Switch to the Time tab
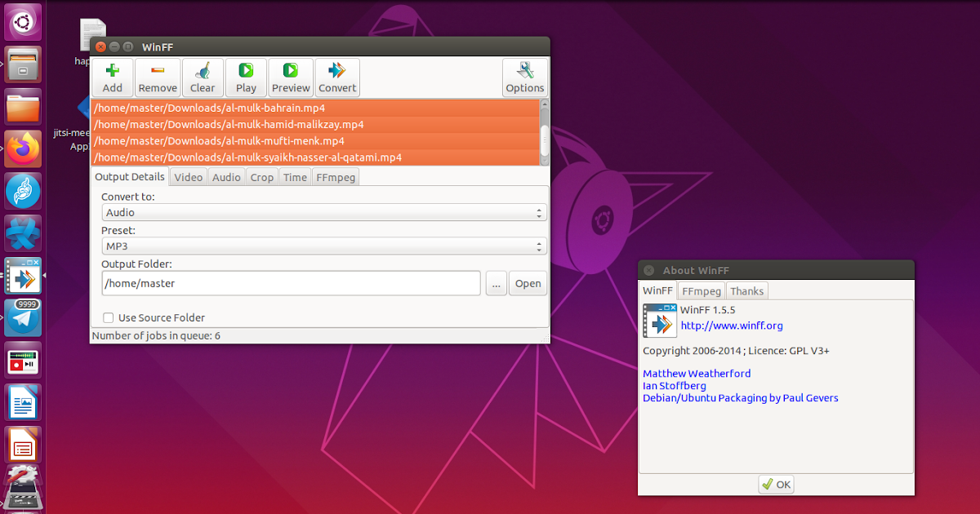The height and width of the screenshot is (514, 980). click(295, 177)
